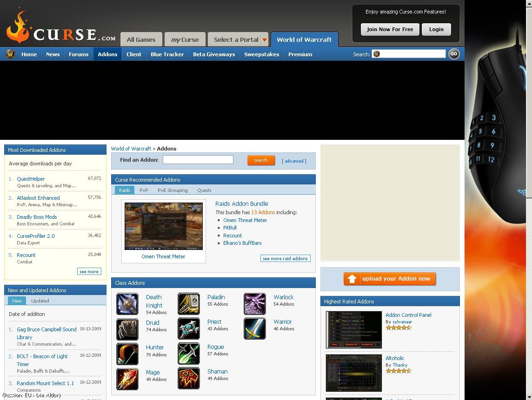Open the Altoholic screenshot thumbnail
532x400 pixels.
(354, 373)
